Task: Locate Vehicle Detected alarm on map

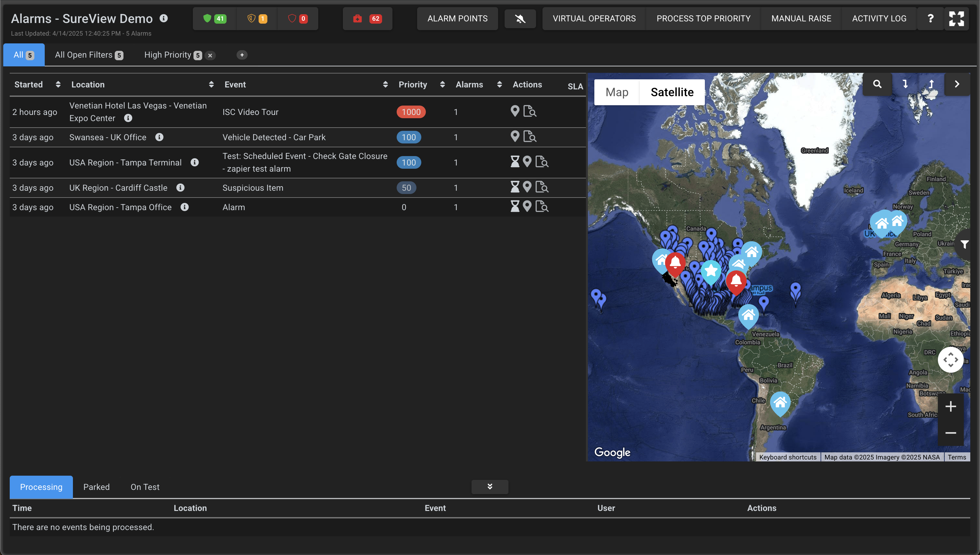Action: point(515,136)
